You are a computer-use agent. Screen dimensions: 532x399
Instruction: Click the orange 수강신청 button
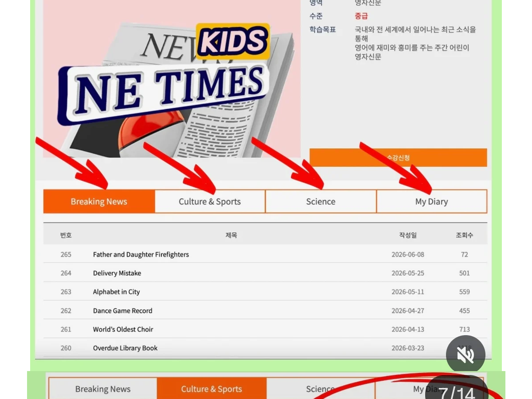pyautogui.click(x=398, y=157)
